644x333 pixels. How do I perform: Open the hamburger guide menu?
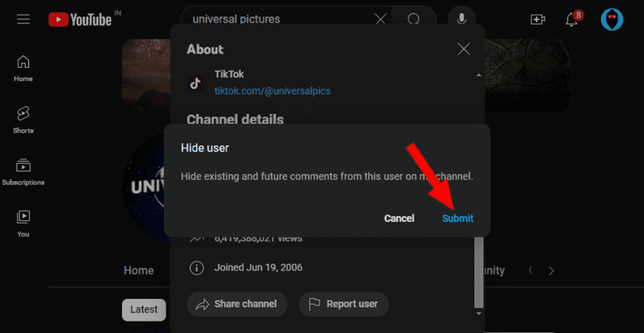coord(23,19)
